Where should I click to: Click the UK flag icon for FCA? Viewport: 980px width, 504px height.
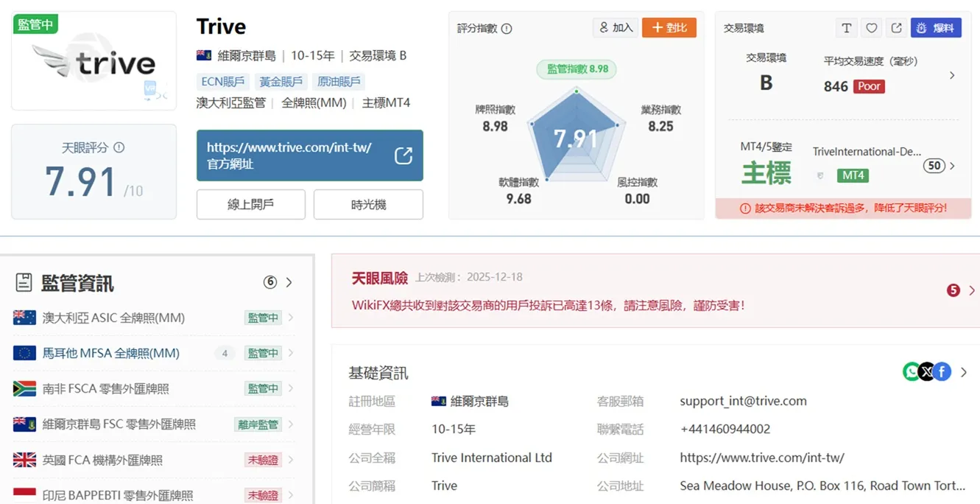pyautogui.click(x=24, y=460)
